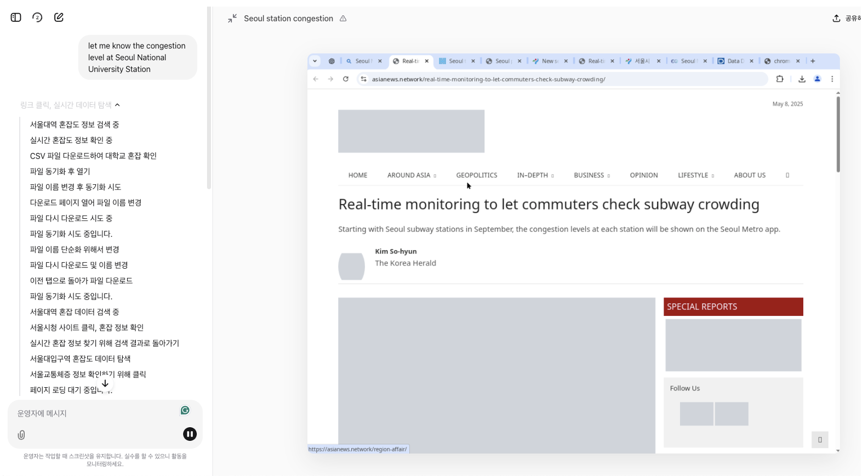Open the Grammarly icon in message box
The width and height of the screenshot is (868, 476).
point(185,411)
